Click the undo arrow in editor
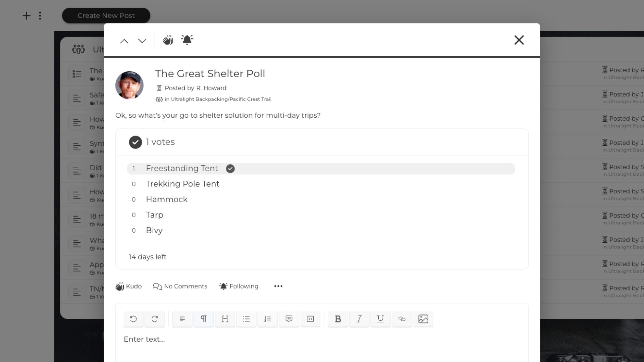 click(133, 319)
